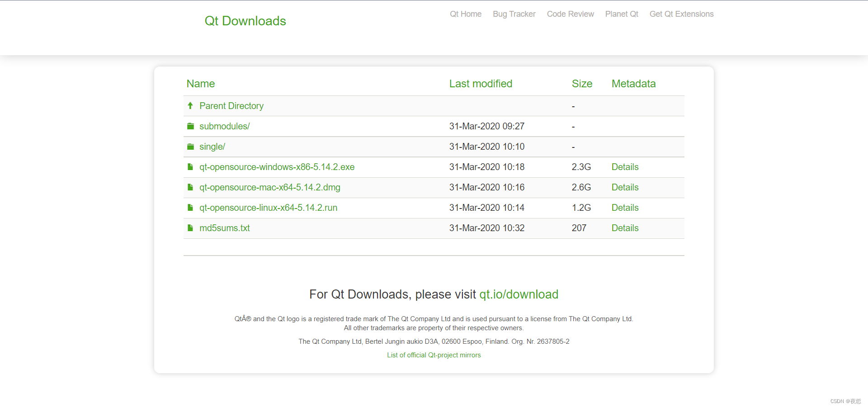Click the folder icon next to submodules/
Viewport: 868px width, 408px height.
pyautogui.click(x=190, y=126)
